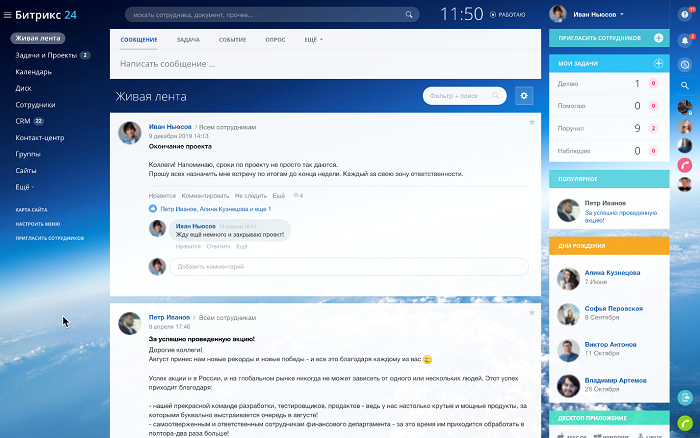Open the help question mark icon
The image size is (700, 438).
coord(684,15)
